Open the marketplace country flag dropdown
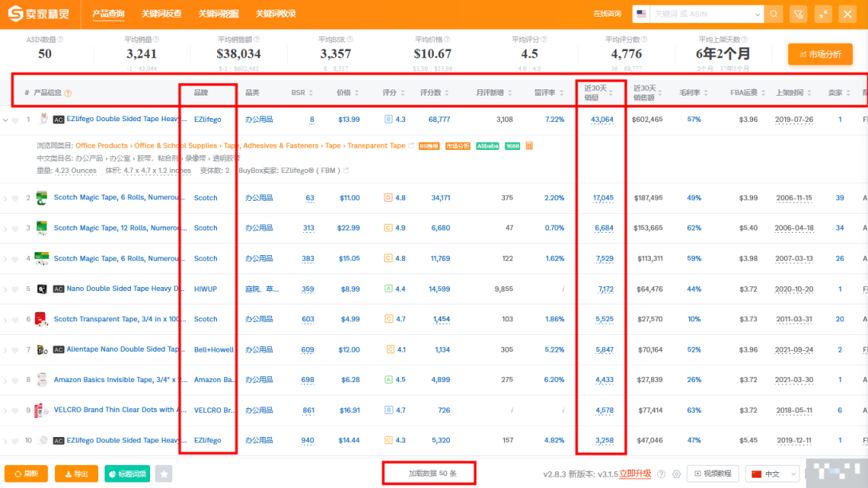This screenshot has width=868, height=488. (641, 14)
